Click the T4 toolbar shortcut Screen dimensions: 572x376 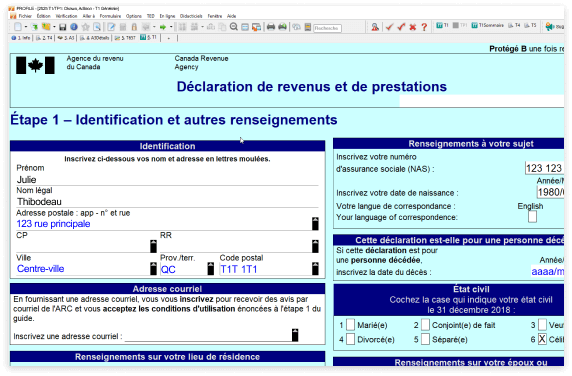coord(514,25)
